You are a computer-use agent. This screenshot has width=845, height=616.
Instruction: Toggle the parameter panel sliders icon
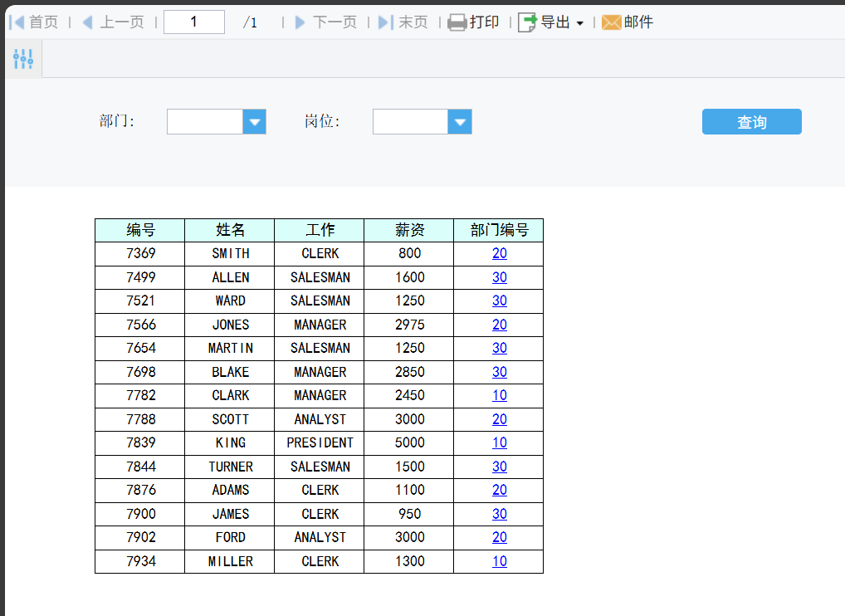[x=23, y=59]
